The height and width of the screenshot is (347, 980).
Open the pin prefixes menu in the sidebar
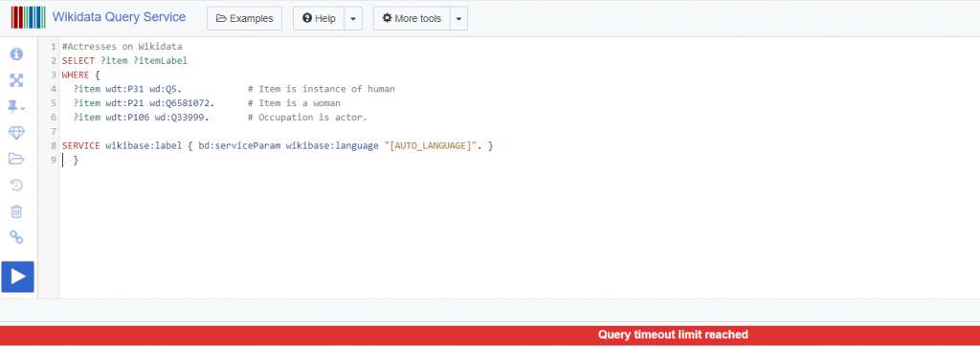coord(17,107)
